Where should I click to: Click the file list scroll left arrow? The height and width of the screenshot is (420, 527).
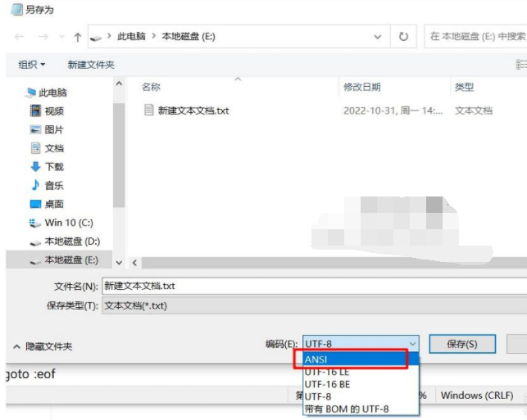134,263
